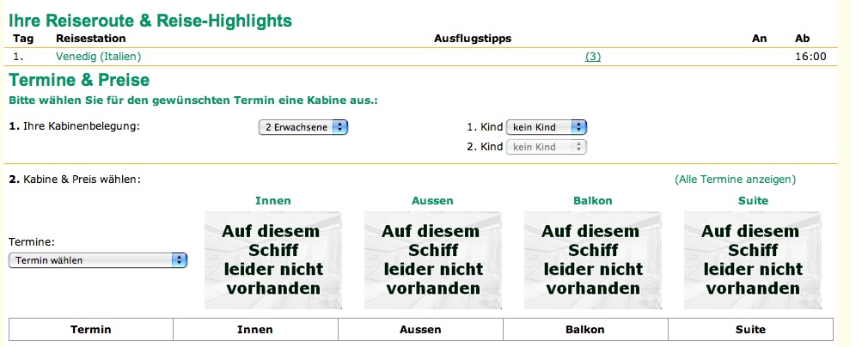The width and height of the screenshot is (868, 347).
Task: Select the Innen cabin thumbnail
Action: coord(272,260)
